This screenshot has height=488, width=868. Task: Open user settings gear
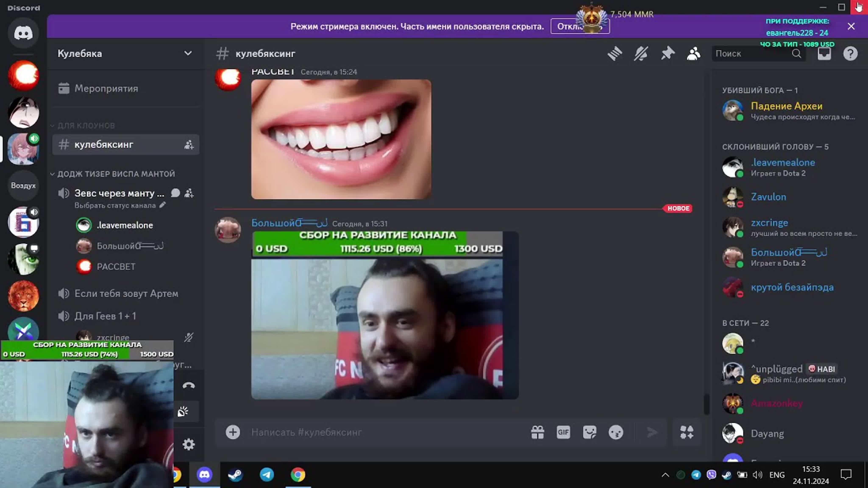tap(188, 445)
